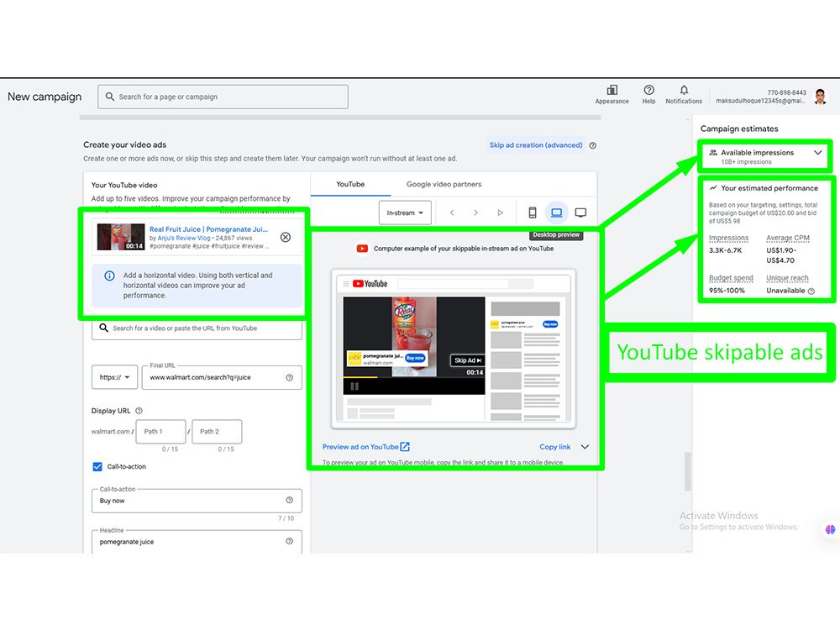Viewport: 840px width, 630px height.
Task: Click the account profile avatar
Action: click(x=820, y=97)
